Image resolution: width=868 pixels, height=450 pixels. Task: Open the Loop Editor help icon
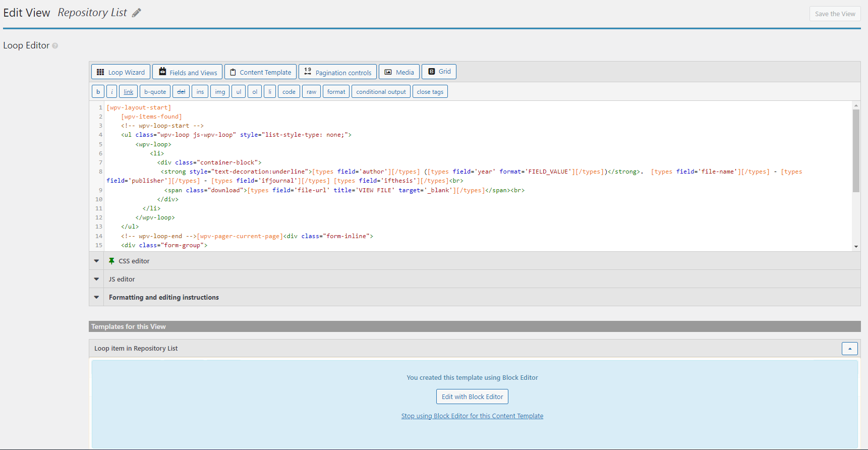point(55,46)
